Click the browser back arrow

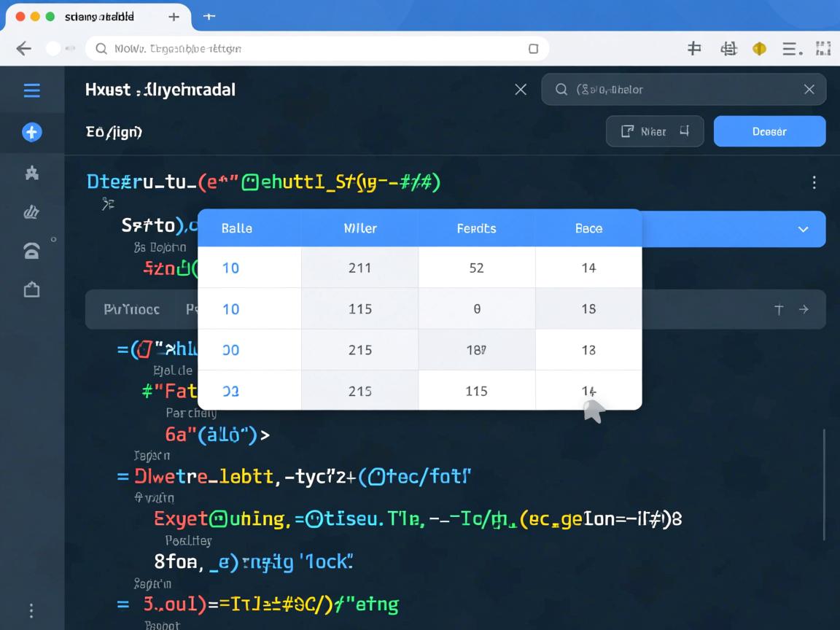(x=23, y=49)
